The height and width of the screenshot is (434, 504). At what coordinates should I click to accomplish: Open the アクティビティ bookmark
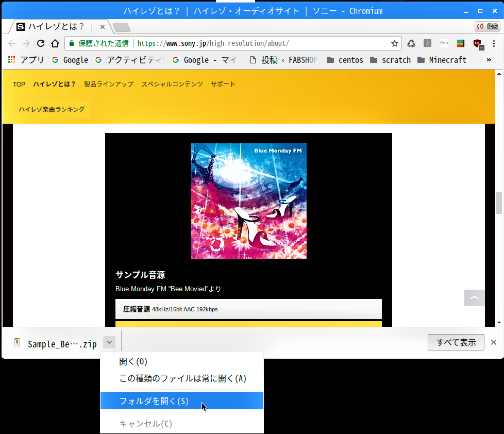click(x=130, y=60)
